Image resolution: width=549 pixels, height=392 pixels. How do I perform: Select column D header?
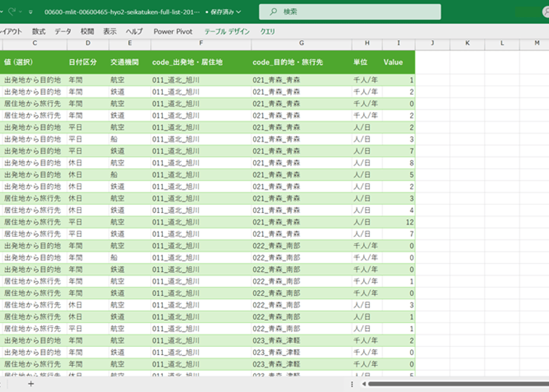pyautogui.click(x=88, y=43)
